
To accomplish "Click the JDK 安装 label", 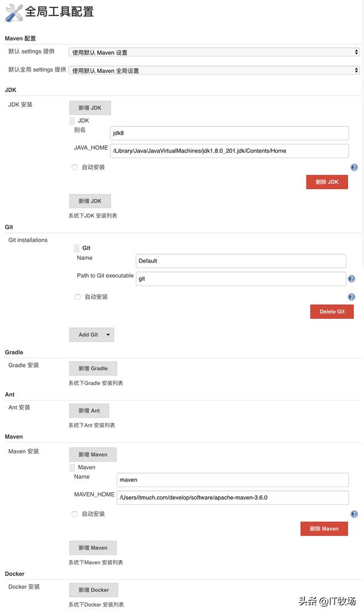I will pyautogui.click(x=20, y=105).
